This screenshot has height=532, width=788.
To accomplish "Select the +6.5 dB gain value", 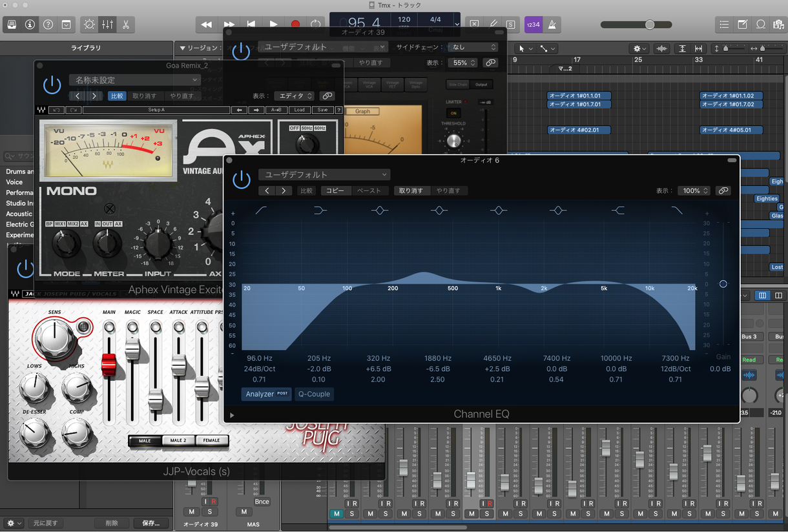I will (x=378, y=369).
